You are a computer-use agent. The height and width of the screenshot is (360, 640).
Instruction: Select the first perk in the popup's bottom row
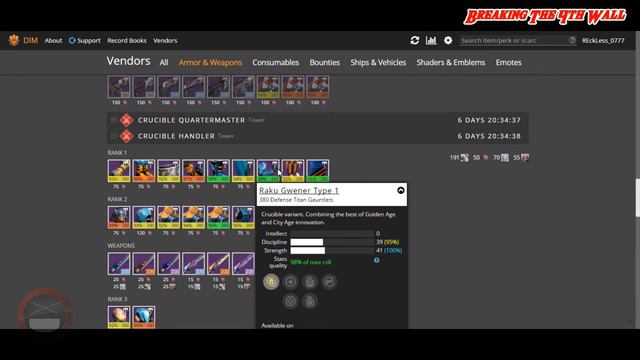pyautogui.click(x=291, y=301)
